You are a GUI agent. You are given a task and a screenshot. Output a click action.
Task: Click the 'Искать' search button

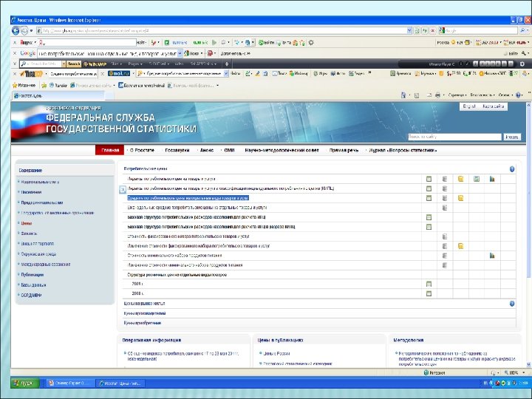pyautogui.click(x=511, y=137)
